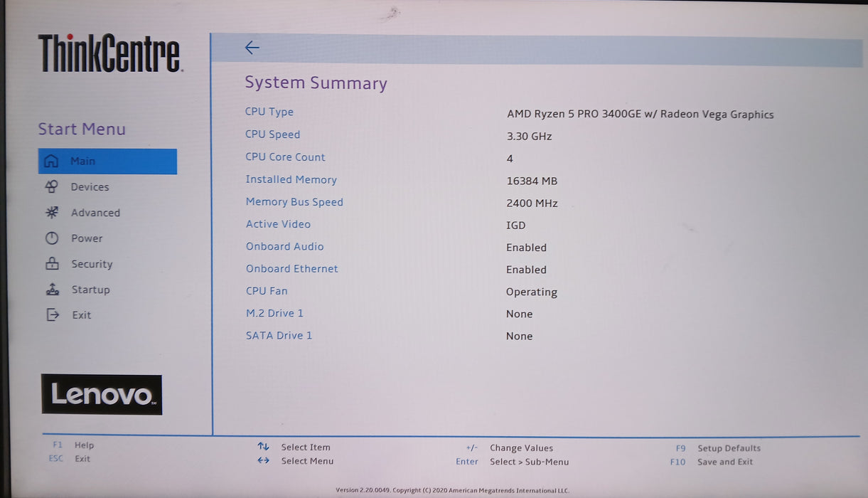Click the Lenovo logo
868x498 pixels.
102,395
